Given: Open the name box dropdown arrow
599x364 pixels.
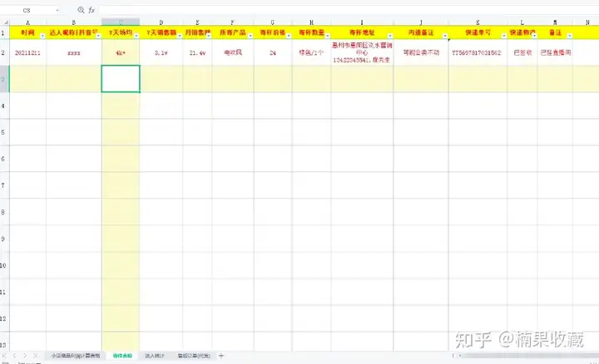Looking at the screenshot, I should click(57, 10).
